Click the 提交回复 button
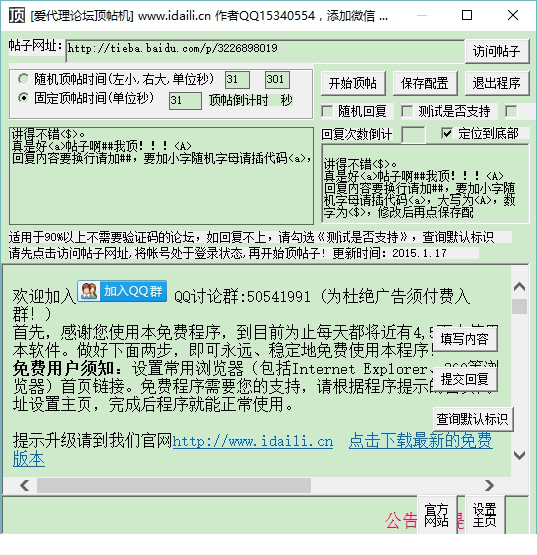This screenshot has height=555, width=537. pyautogui.click(x=465, y=379)
